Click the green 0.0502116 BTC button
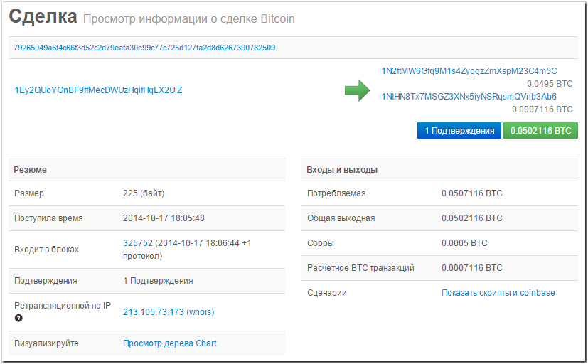Viewport: 588px width, 364px height. [x=540, y=130]
